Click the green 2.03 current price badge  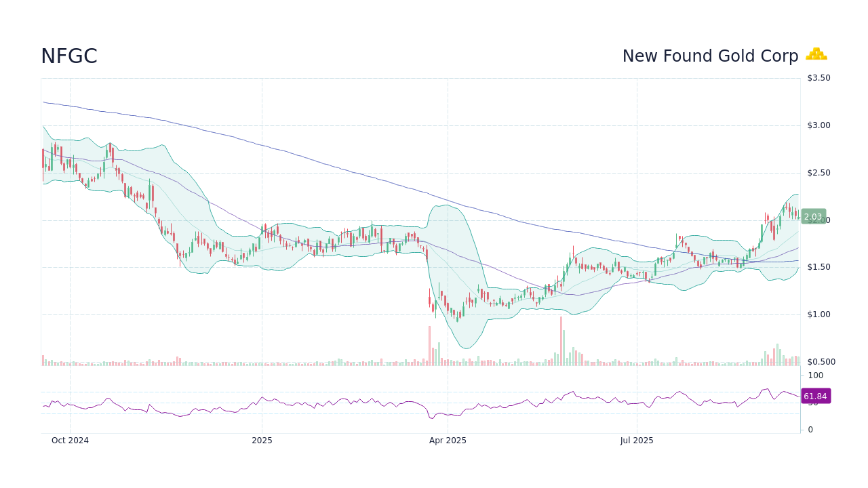point(813,217)
